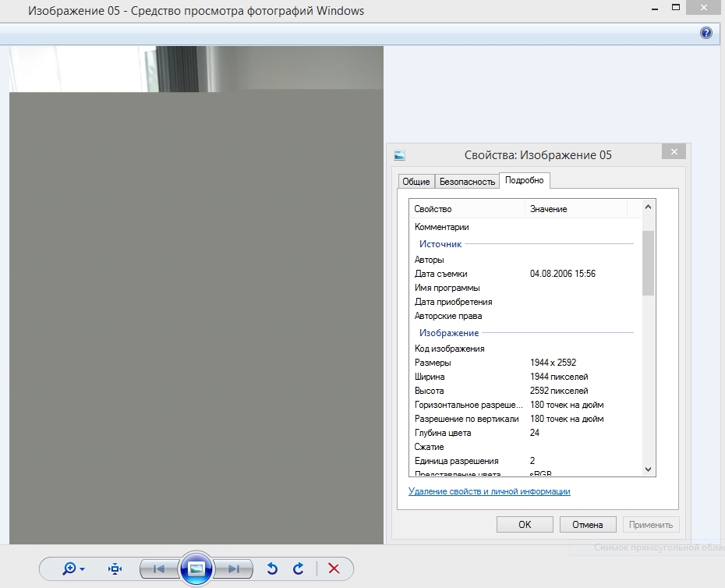Delete the photo with the red X
Screen dimensions: 725x588
pyautogui.click(x=334, y=569)
